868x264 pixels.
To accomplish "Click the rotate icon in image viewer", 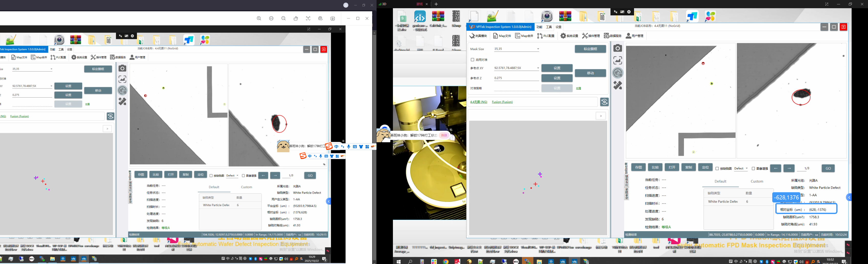I will pyautogui.click(x=296, y=18).
